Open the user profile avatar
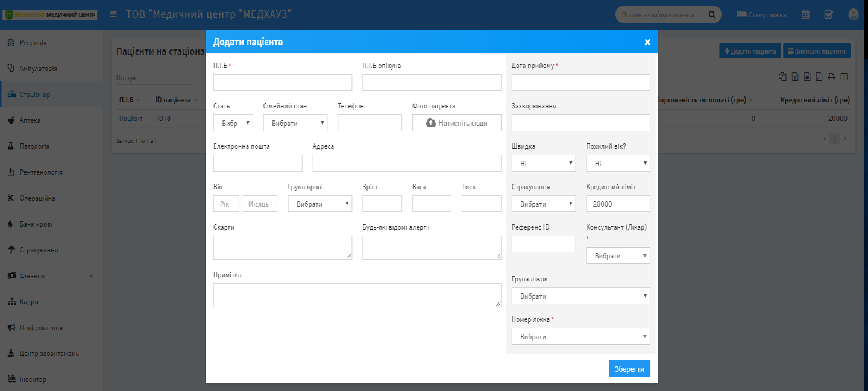868x391 pixels. click(x=854, y=14)
